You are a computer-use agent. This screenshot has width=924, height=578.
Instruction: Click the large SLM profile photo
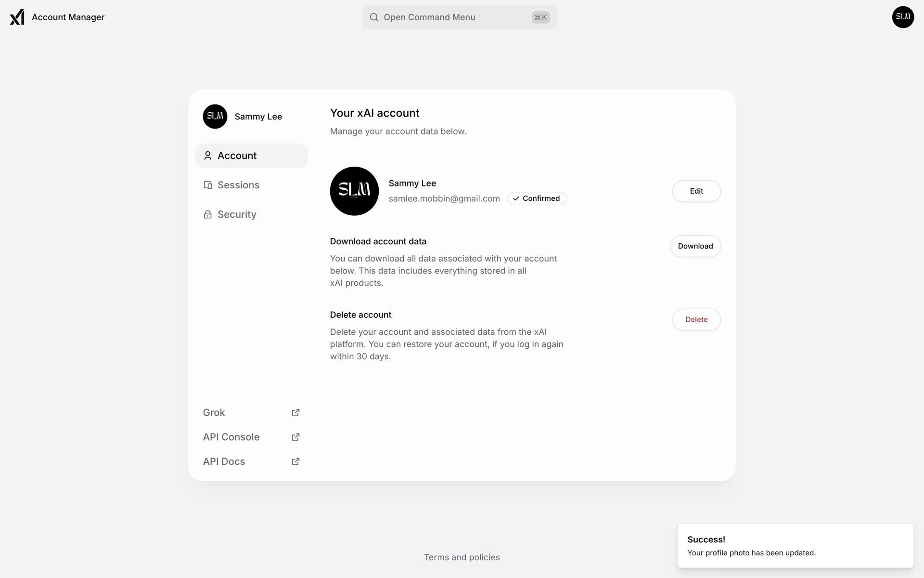(x=354, y=191)
